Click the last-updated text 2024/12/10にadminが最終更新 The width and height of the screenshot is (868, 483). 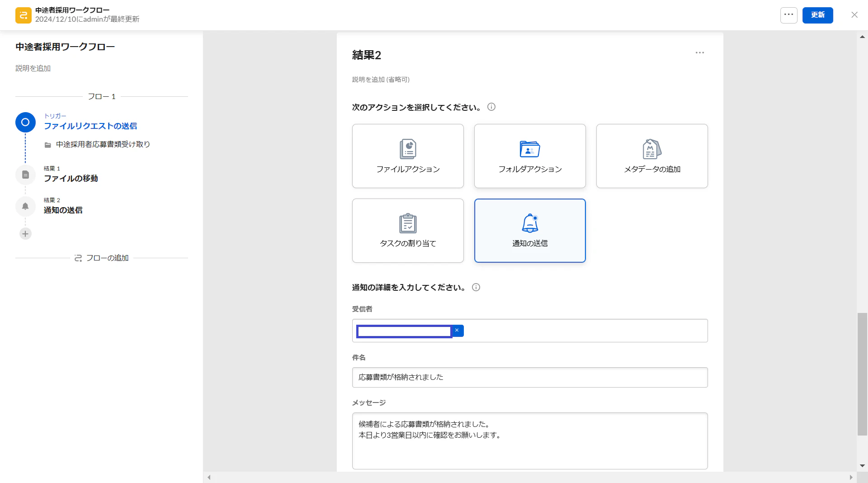(87, 19)
